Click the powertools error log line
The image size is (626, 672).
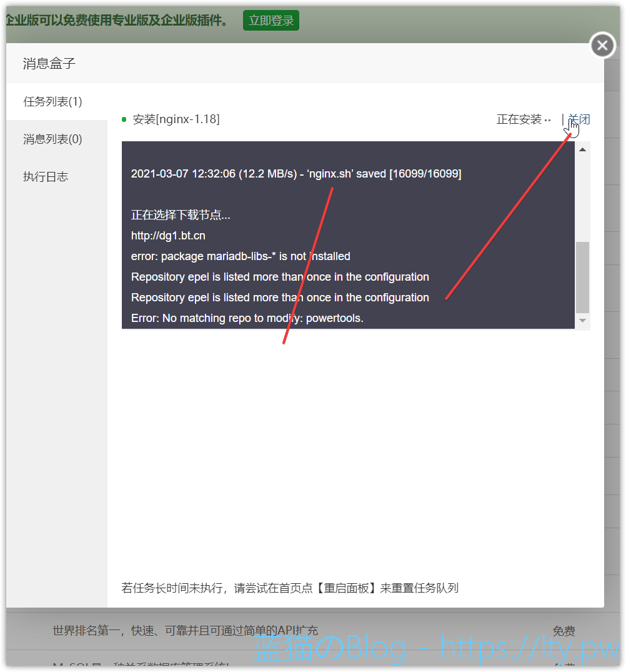tap(247, 318)
